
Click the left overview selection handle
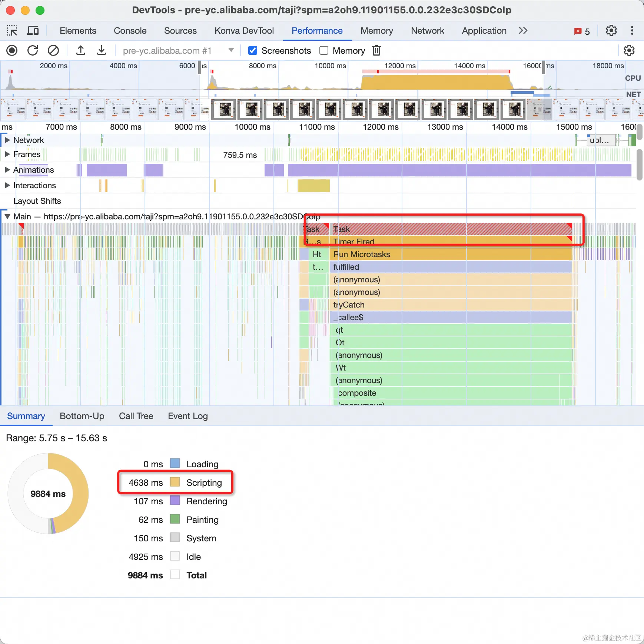[200, 67]
